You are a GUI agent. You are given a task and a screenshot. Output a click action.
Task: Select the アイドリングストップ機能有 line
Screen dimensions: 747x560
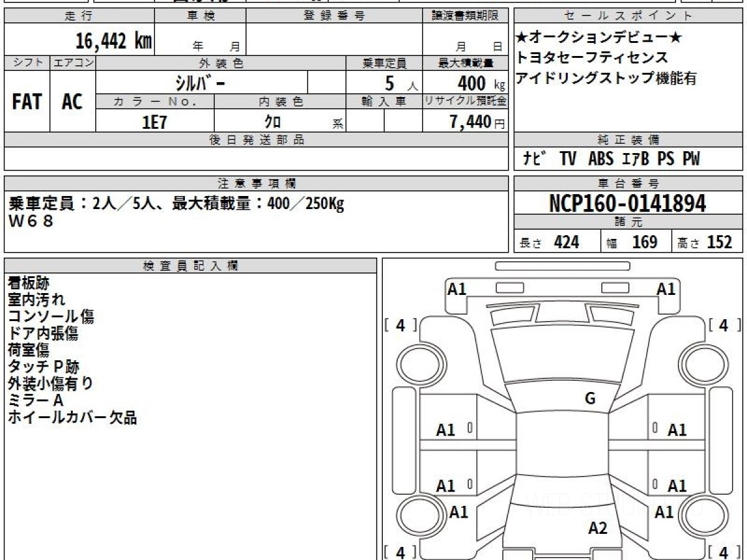pos(606,78)
